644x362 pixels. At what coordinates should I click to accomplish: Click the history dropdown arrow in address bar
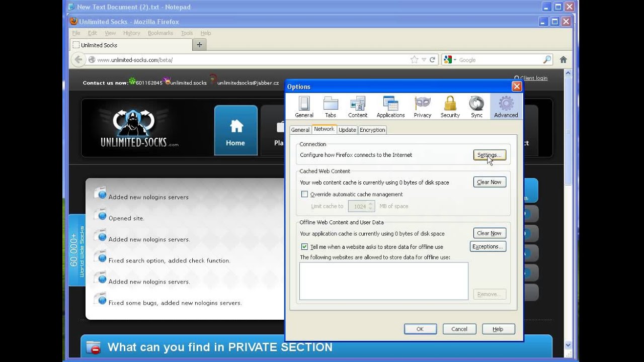tap(424, 59)
